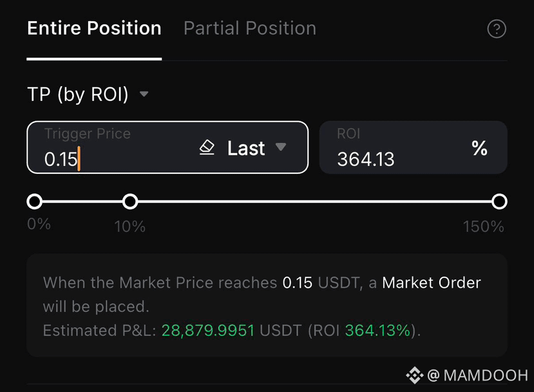Set slider to 0% handle
Screen dimensions: 534x392
34,201
